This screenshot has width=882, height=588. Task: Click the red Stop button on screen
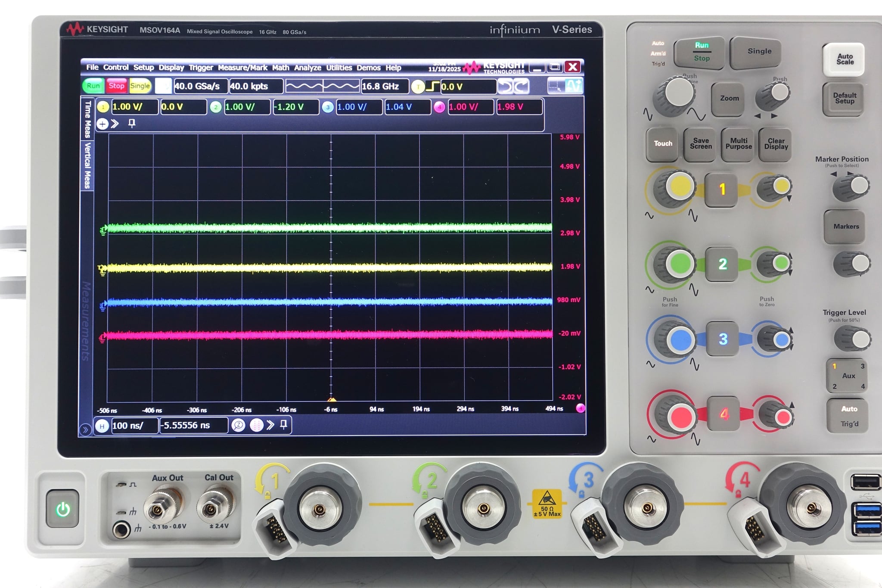(x=116, y=86)
